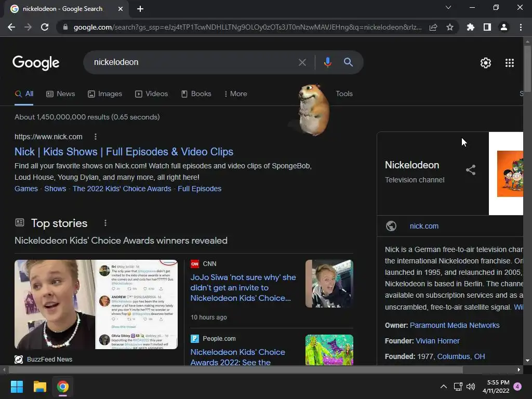
Task: Open the network tray icon
Action: pyautogui.click(x=458, y=387)
